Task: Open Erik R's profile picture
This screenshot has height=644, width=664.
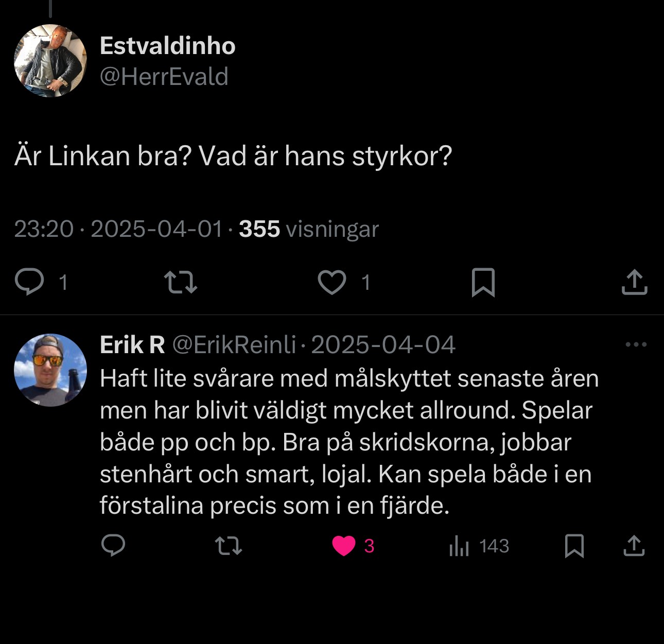Action: [x=50, y=370]
